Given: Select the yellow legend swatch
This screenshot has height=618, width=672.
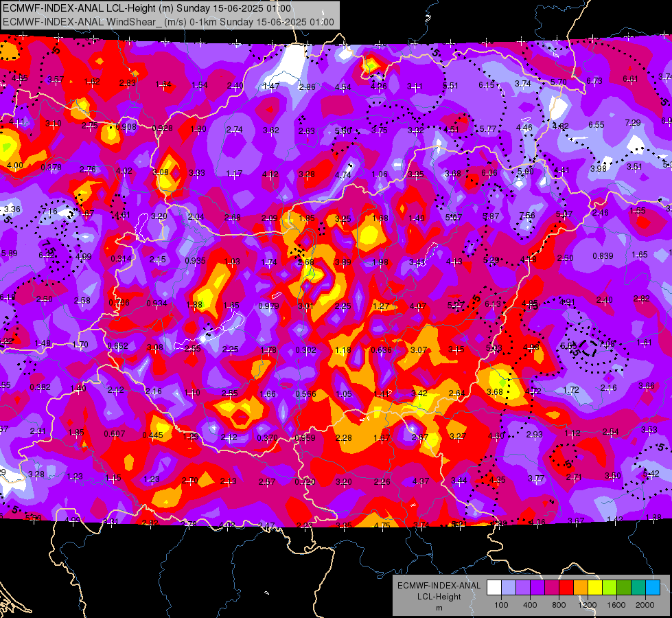Looking at the screenshot, I should 595,588.
